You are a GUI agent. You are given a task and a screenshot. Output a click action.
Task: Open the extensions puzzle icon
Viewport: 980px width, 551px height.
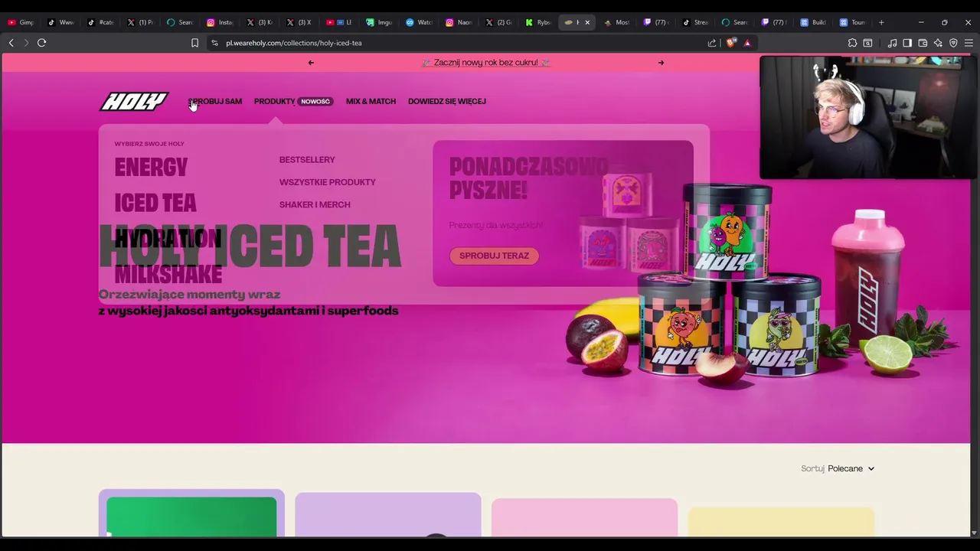coord(852,43)
